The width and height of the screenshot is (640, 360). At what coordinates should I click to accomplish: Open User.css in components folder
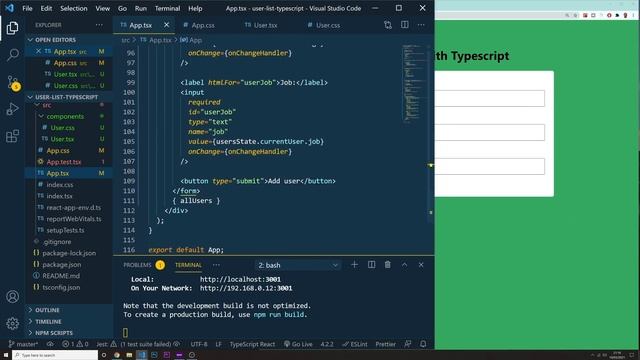point(62,128)
